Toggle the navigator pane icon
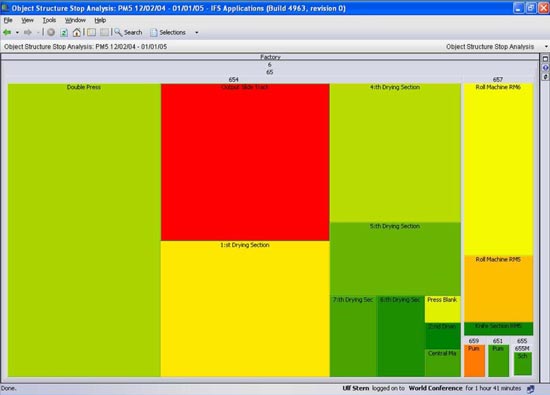 click(92, 32)
